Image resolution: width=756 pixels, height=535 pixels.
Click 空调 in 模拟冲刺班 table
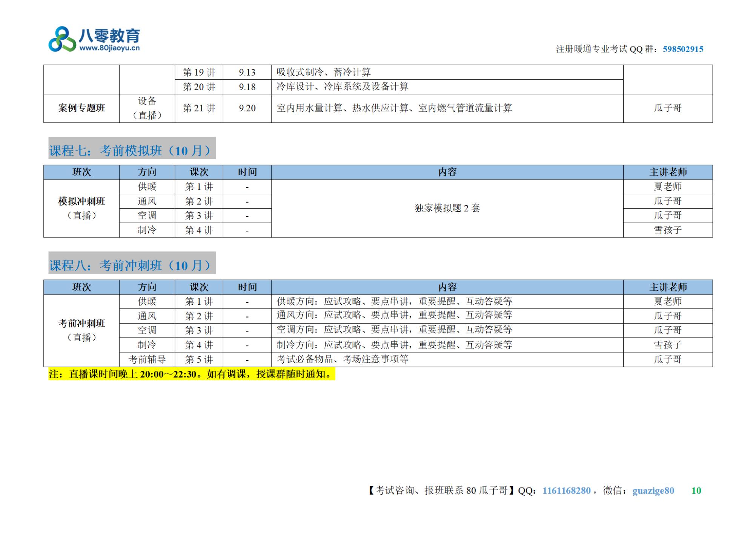147,216
